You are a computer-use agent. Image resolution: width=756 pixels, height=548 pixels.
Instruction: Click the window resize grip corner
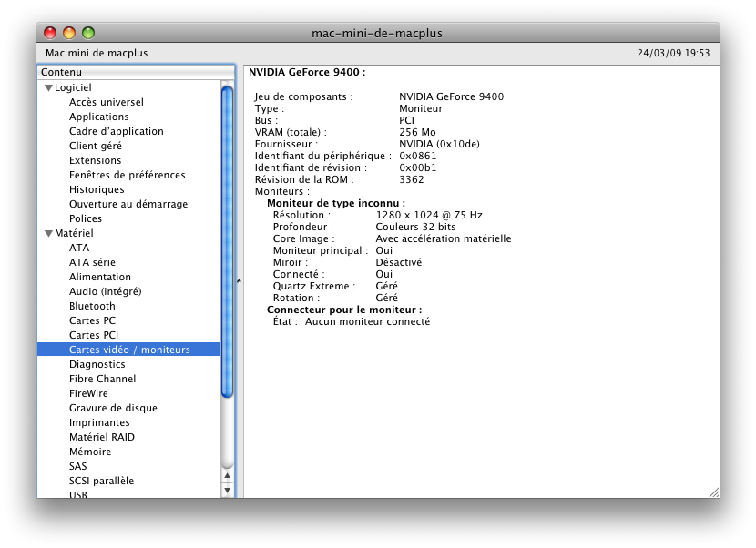[714, 492]
